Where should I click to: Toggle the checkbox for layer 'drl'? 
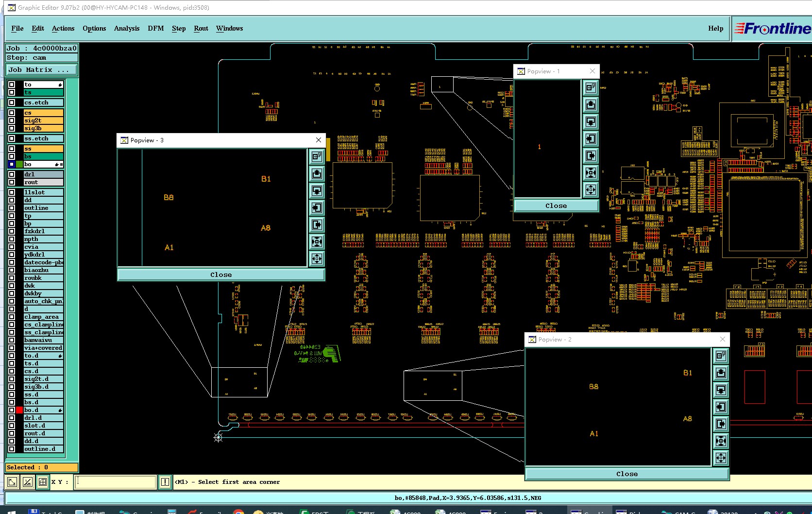(x=12, y=174)
